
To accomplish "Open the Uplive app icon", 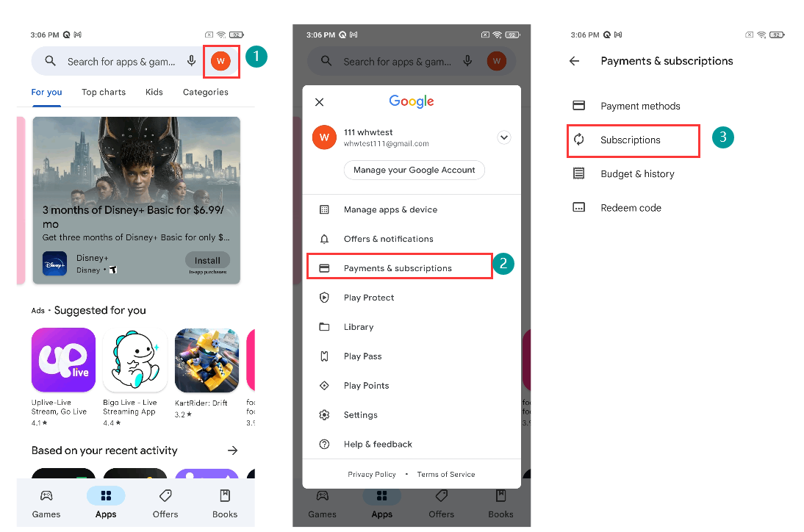I will (x=64, y=360).
